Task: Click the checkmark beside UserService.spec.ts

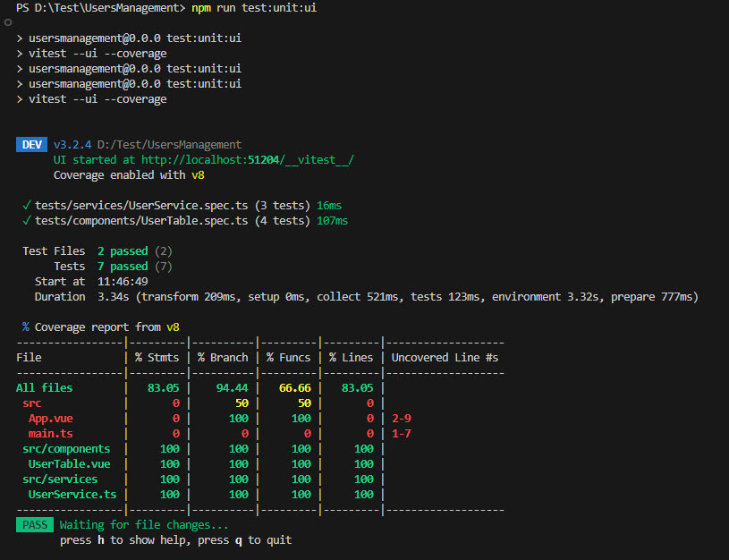Action: click(27, 206)
